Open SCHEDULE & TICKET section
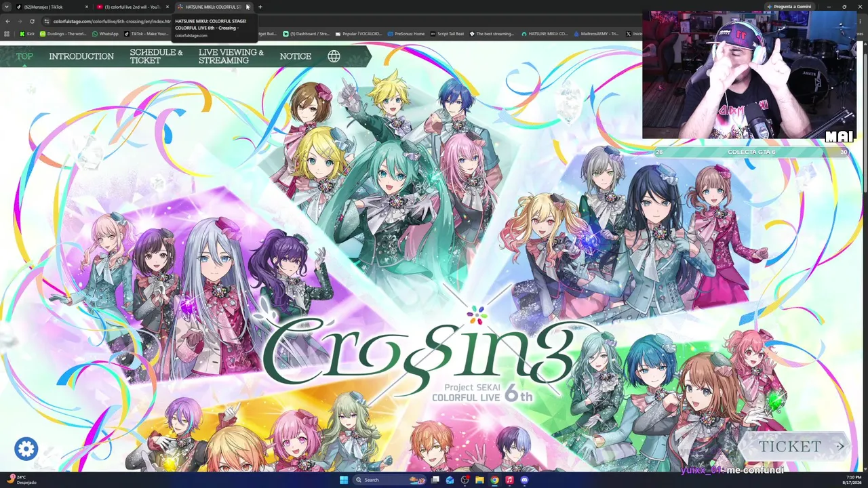 [x=156, y=56]
